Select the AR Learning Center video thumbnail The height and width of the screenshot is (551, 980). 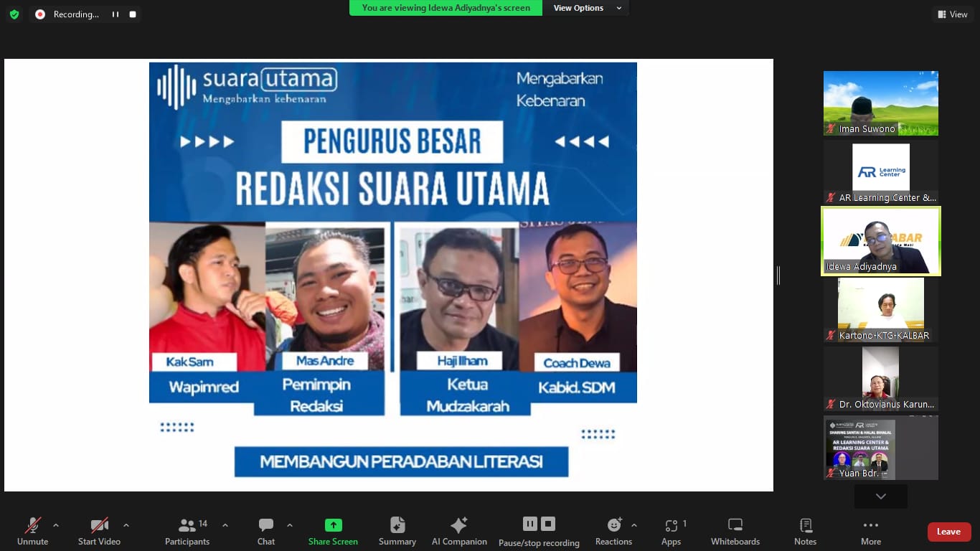(x=881, y=172)
